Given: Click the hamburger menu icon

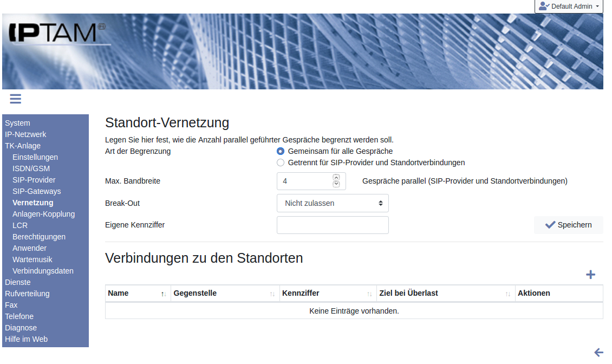Looking at the screenshot, I should (15, 99).
